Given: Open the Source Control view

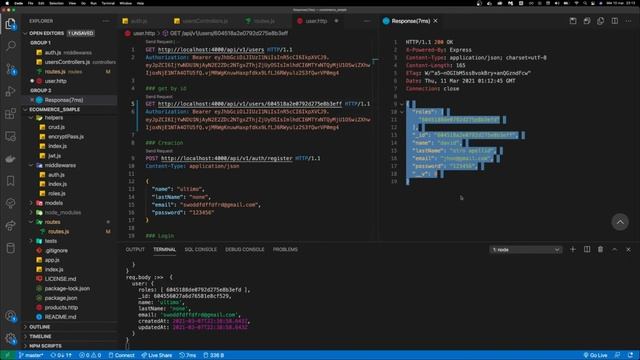Looking at the screenshot, I should tap(11, 69).
